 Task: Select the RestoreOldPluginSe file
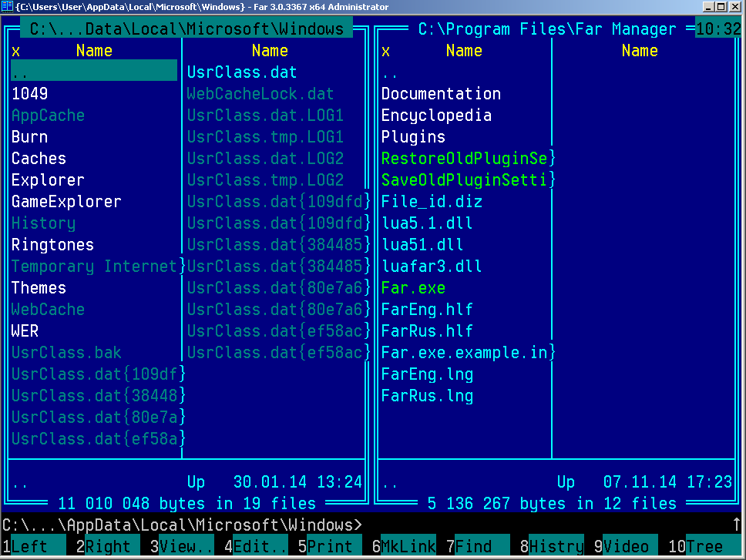[465, 159]
